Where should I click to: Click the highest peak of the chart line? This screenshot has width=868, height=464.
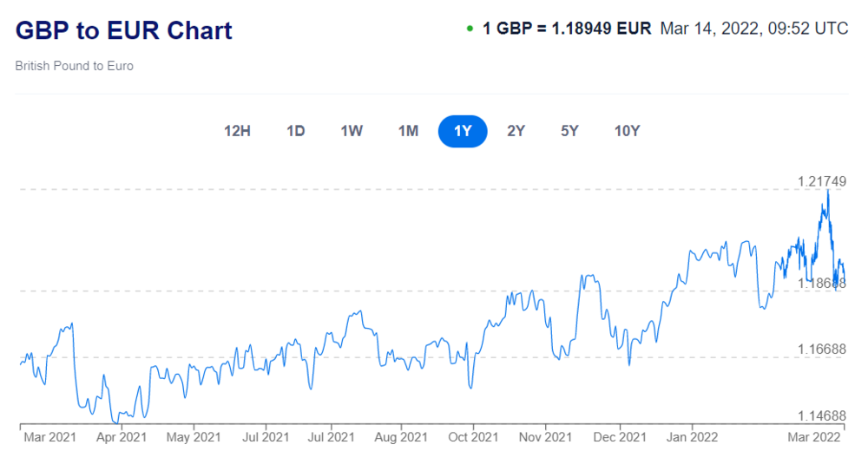[828, 190]
